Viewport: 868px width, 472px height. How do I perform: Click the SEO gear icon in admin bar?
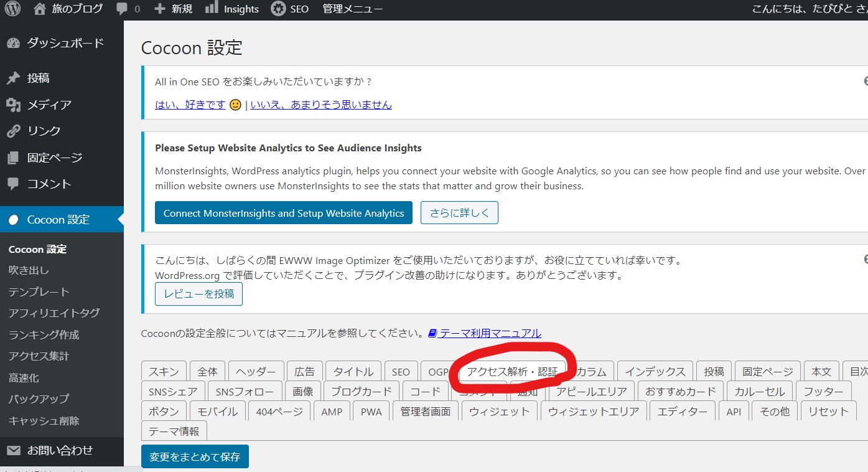click(x=278, y=9)
